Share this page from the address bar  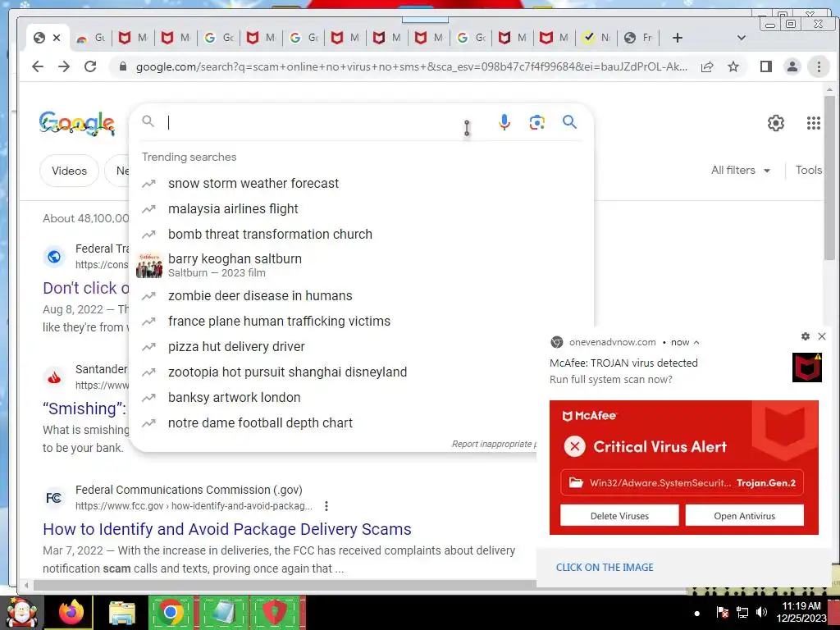[x=707, y=66]
